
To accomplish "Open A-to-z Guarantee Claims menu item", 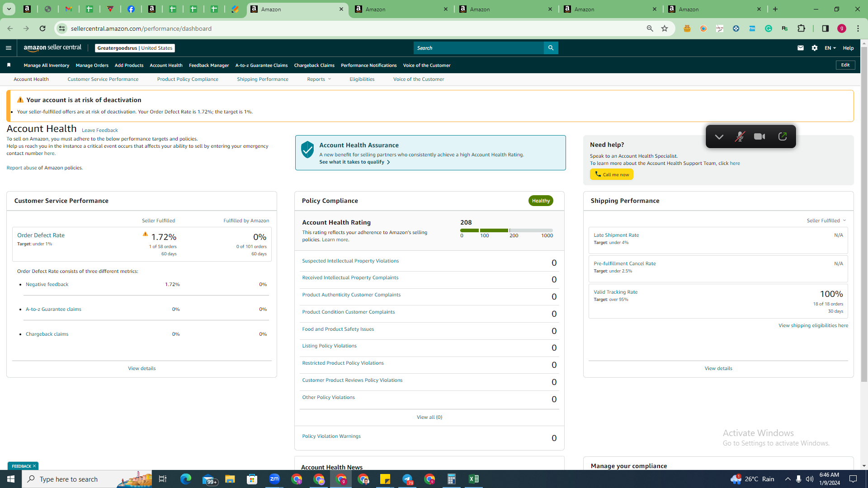I will coord(261,65).
